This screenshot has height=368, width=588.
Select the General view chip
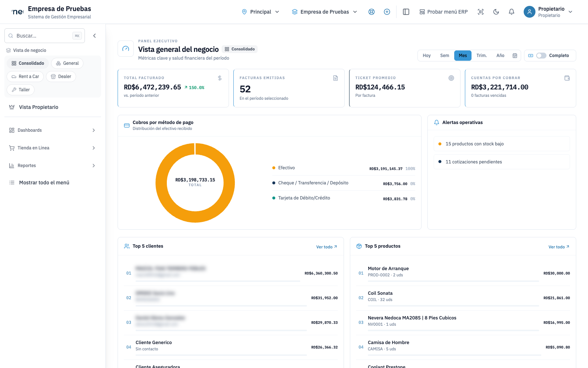67,63
